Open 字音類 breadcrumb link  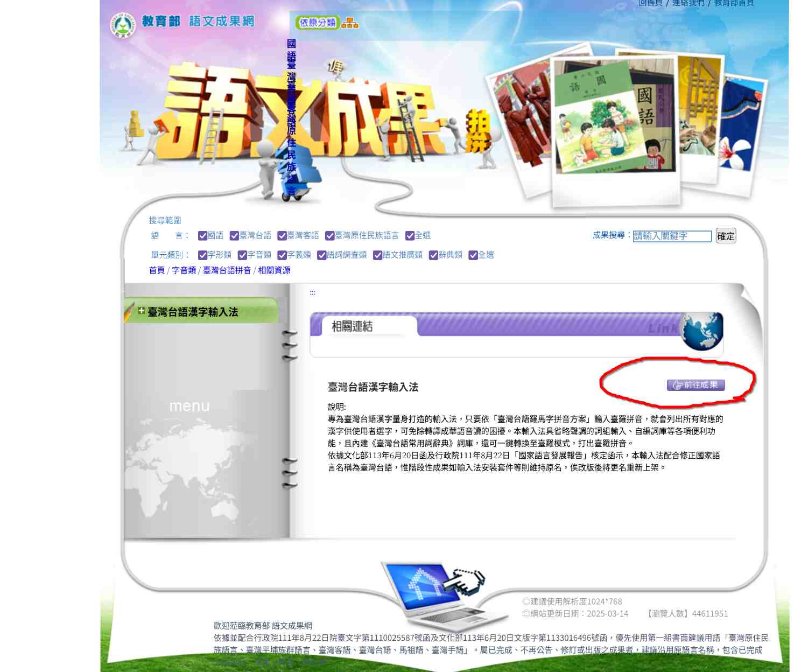click(x=184, y=270)
